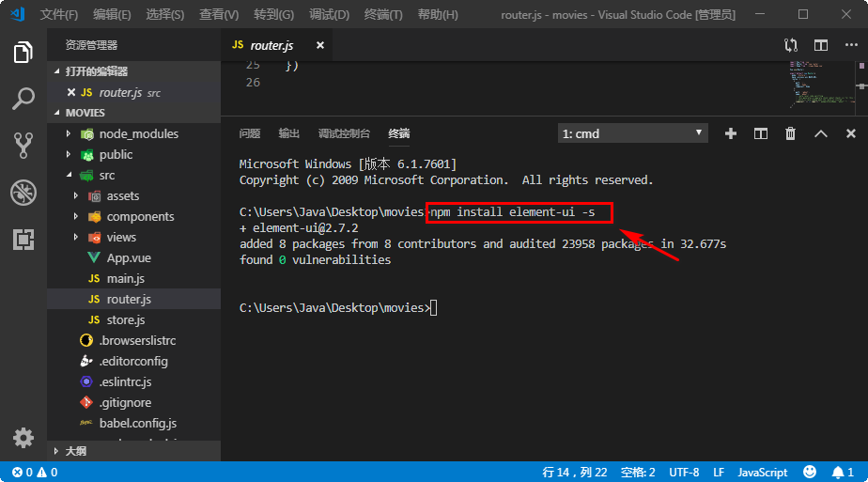Expand the assets folder

pyautogui.click(x=76, y=195)
